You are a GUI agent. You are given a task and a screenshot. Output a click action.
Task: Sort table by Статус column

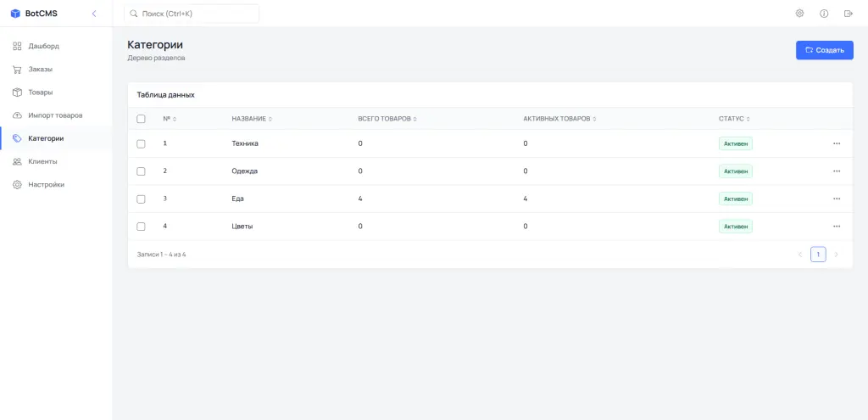(734, 119)
